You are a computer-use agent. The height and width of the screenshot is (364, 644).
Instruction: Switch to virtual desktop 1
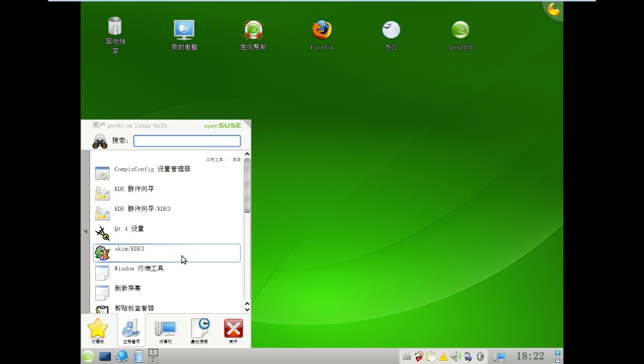pyautogui.click(x=153, y=352)
